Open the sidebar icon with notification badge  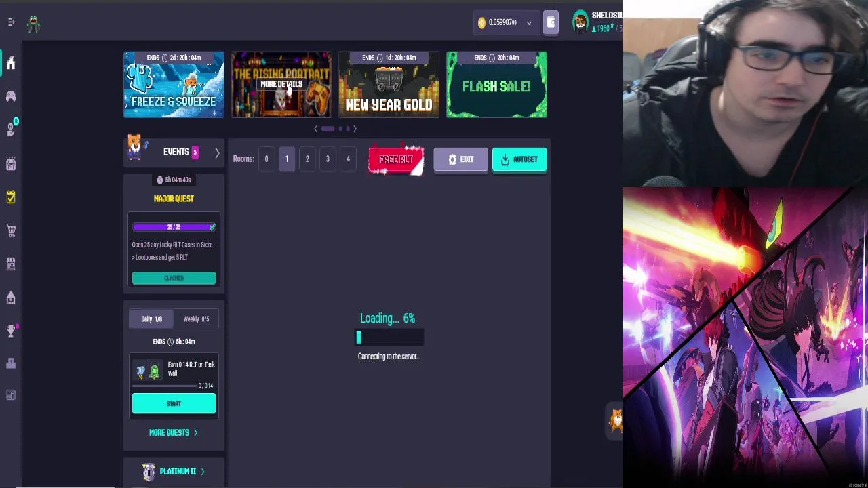coord(11,129)
